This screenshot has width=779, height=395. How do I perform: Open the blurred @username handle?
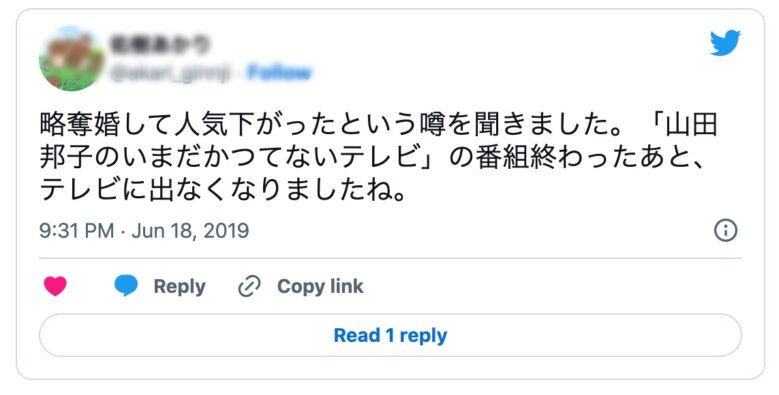tap(170, 74)
